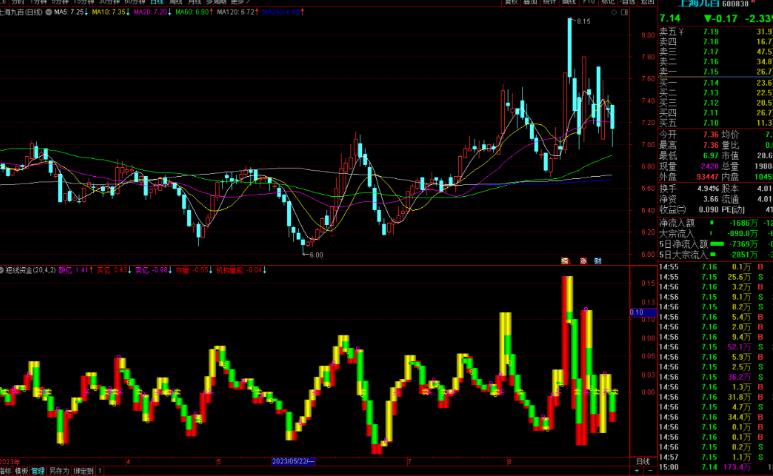
Task: Click the second small icon below price chart
Action: point(583,261)
